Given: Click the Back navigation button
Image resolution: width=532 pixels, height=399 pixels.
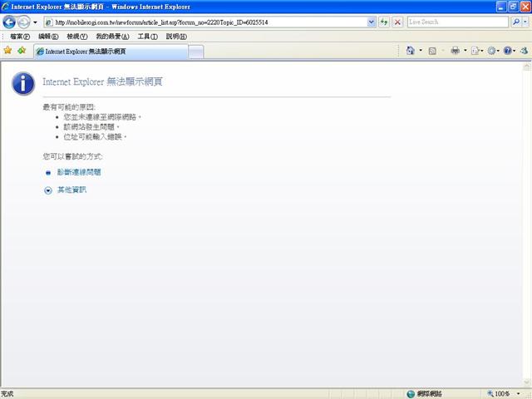Looking at the screenshot, I should click(x=10, y=22).
